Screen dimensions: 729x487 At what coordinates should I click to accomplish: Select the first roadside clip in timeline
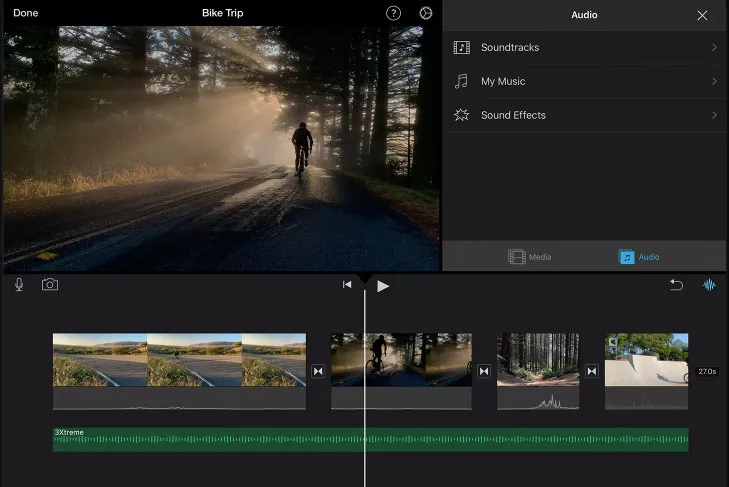pos(179,371)
